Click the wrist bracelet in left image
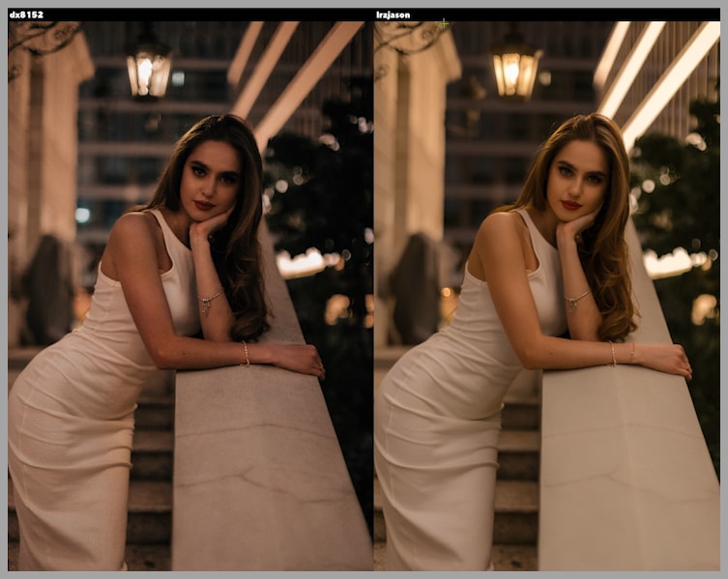728x579 pixels. (x=246, y=354)
